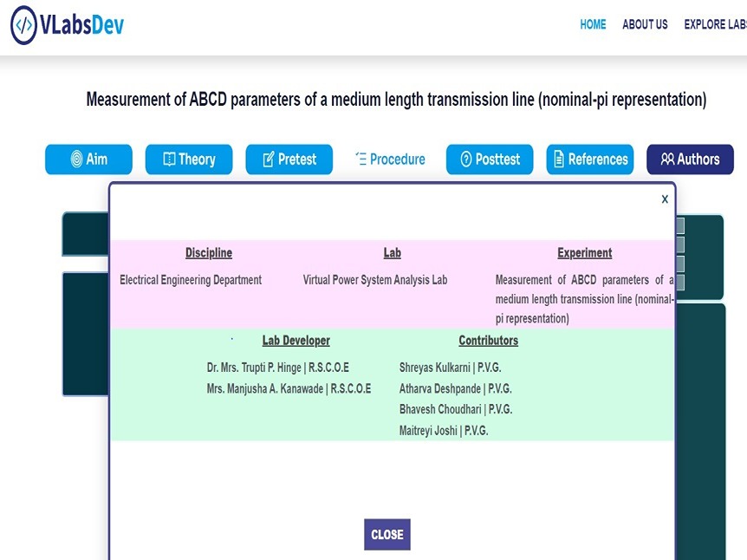Click the book icon on Theory tab
Screen dimensions: 747x560
click(169, 160)
